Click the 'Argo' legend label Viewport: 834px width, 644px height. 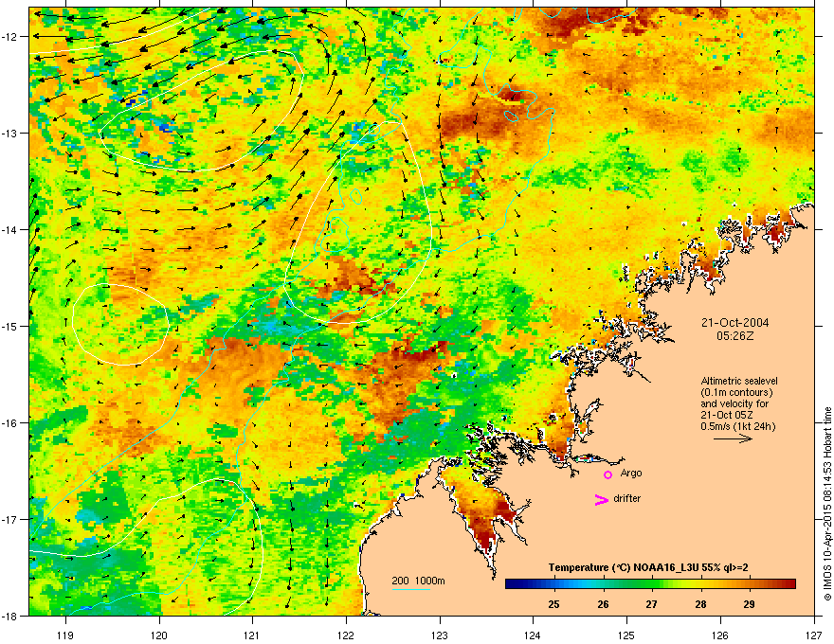pyautogui.click(x=631, y=474)
